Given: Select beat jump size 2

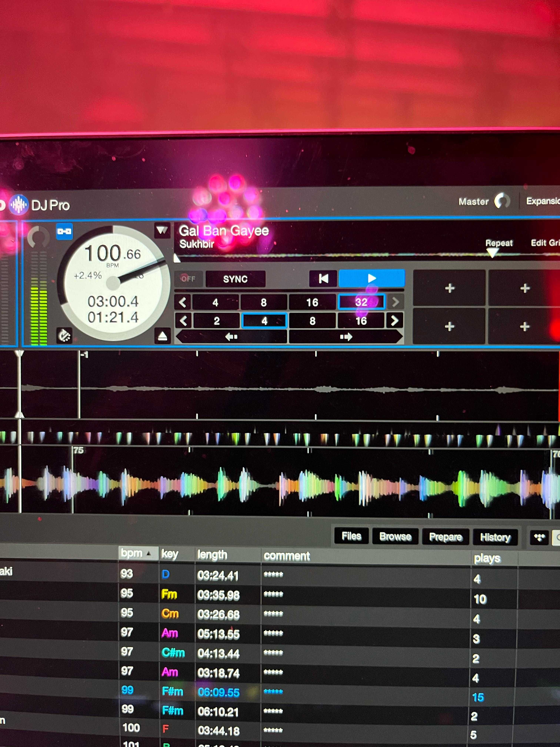Looking at the screenshot, I should 216,321.
